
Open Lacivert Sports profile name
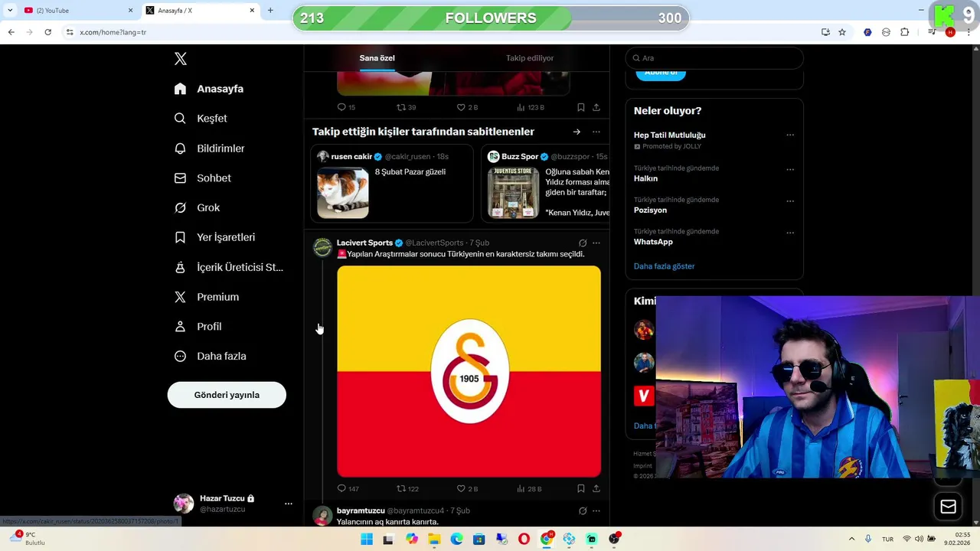(x=364, y=243)
